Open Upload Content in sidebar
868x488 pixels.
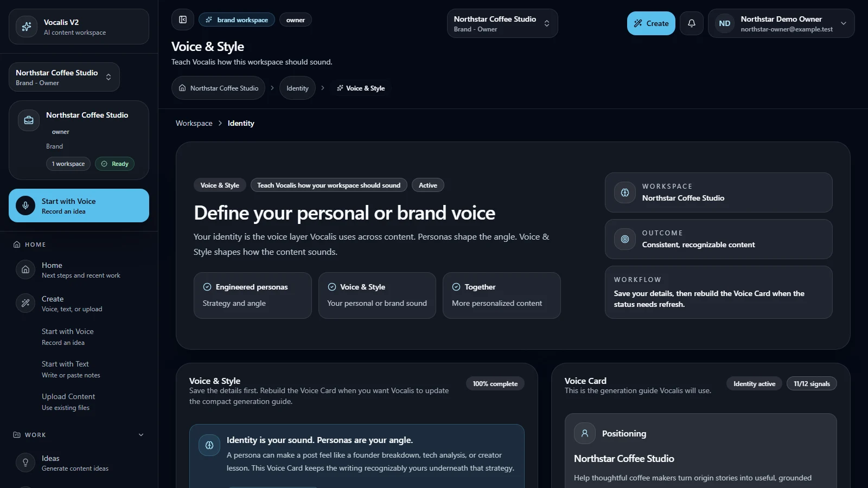79,402
